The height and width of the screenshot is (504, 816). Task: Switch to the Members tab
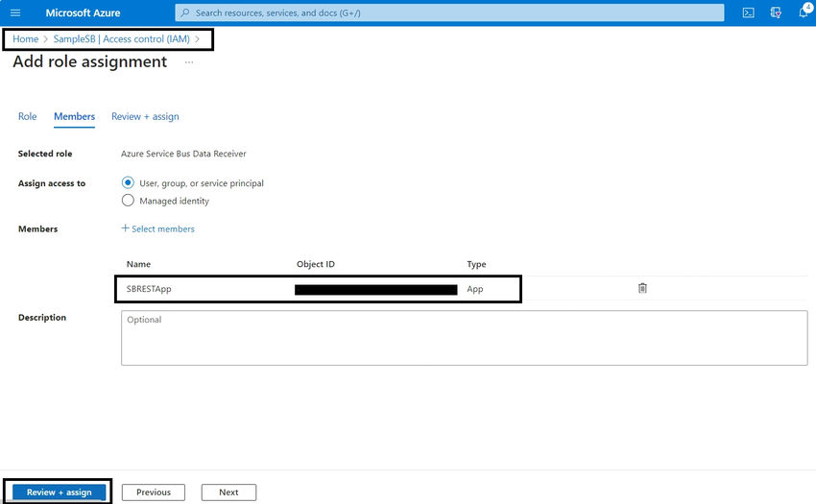point(75,116)
